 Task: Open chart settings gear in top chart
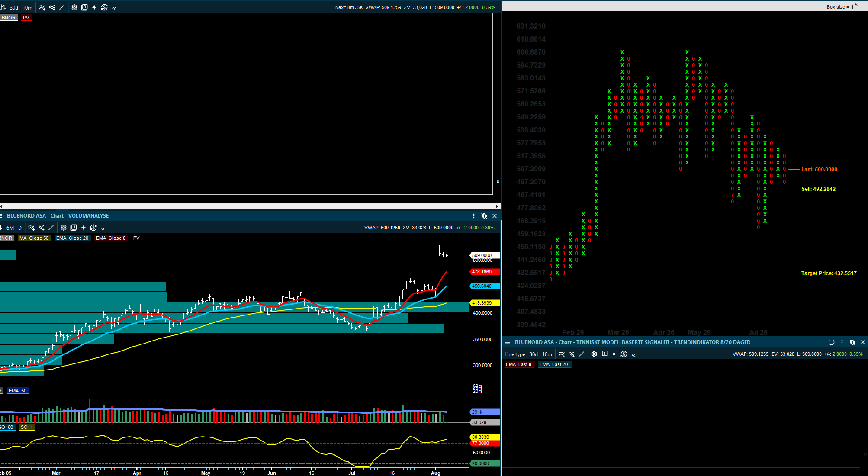click(74, 7)
